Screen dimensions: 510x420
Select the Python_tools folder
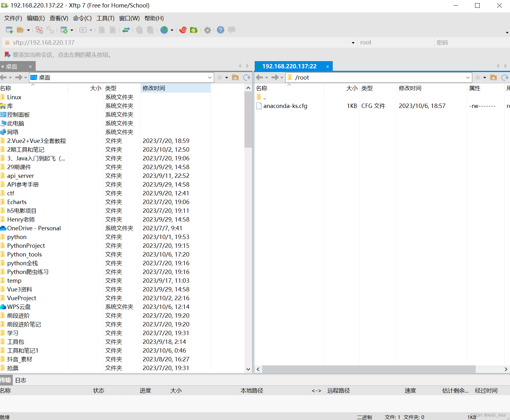24,255
